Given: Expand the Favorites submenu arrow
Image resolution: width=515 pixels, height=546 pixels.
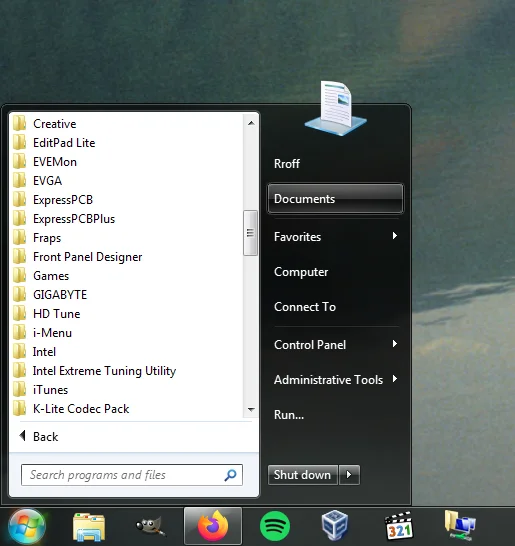Looking at the screenshot, I should [395, 236].
